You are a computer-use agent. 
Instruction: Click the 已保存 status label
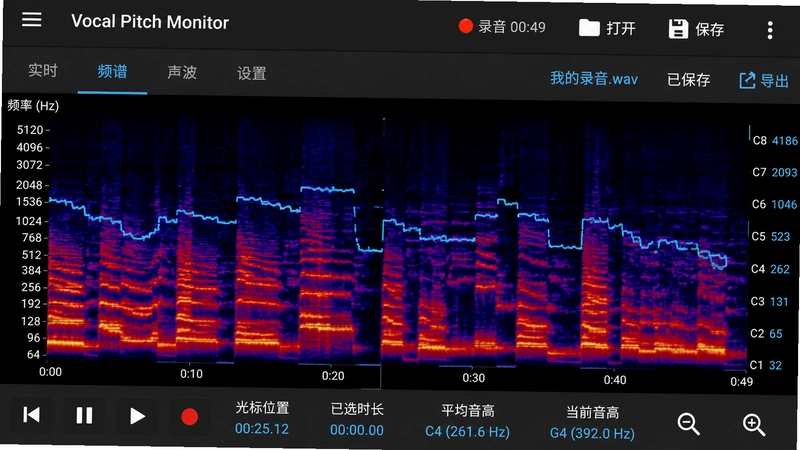pyautogui.click(x=689, y=80)
